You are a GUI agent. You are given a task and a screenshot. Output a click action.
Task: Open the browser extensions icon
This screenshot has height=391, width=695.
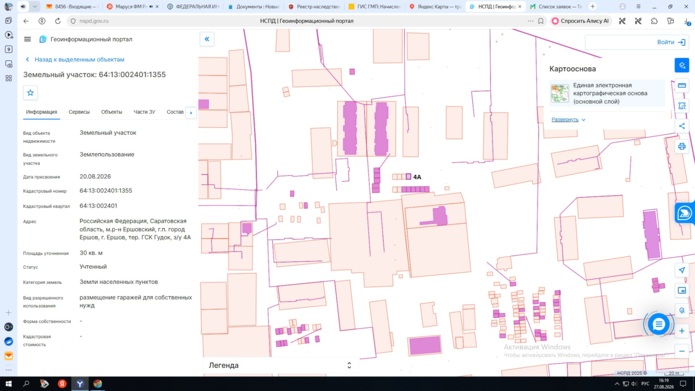pos(654,21)
